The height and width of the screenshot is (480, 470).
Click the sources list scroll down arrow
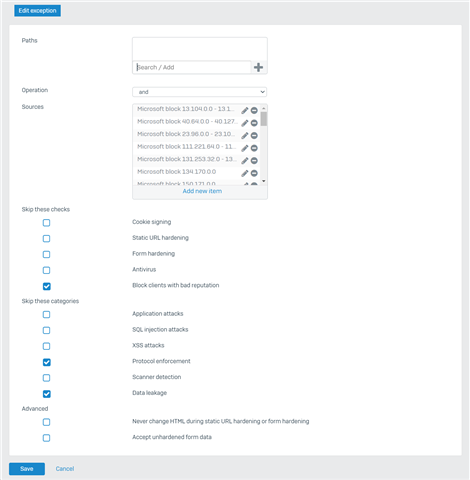pos(264,181)
